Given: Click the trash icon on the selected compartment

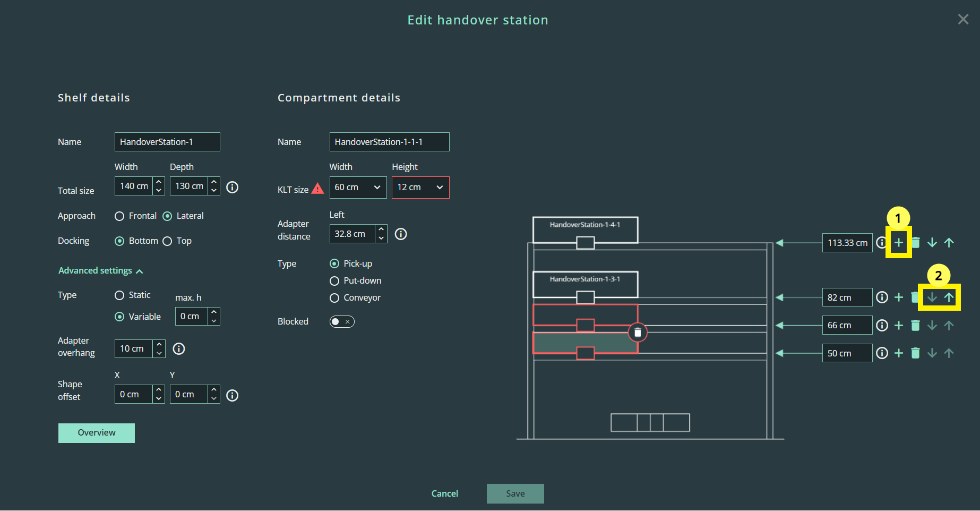Looking at the screenshot, I should tap(638, 333).
